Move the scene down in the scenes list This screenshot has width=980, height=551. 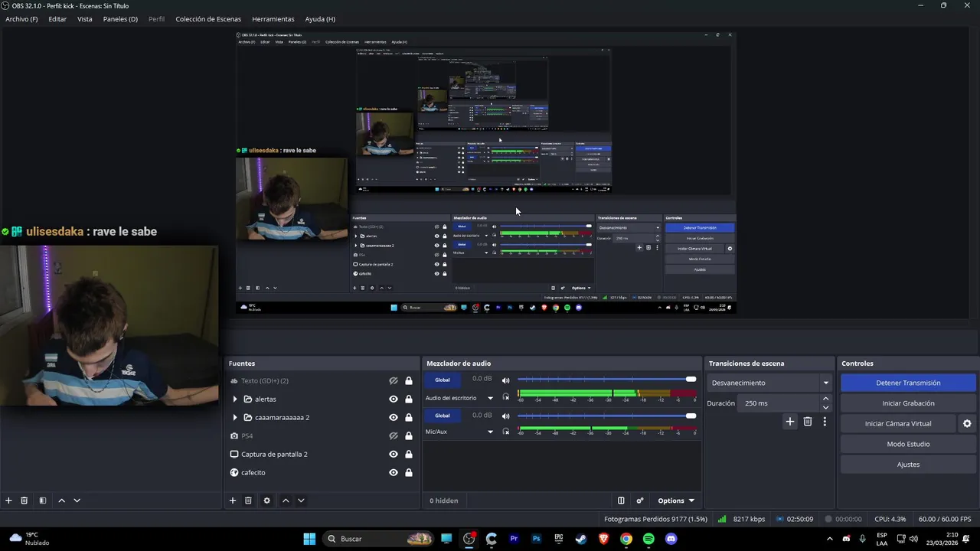[77, 500]
